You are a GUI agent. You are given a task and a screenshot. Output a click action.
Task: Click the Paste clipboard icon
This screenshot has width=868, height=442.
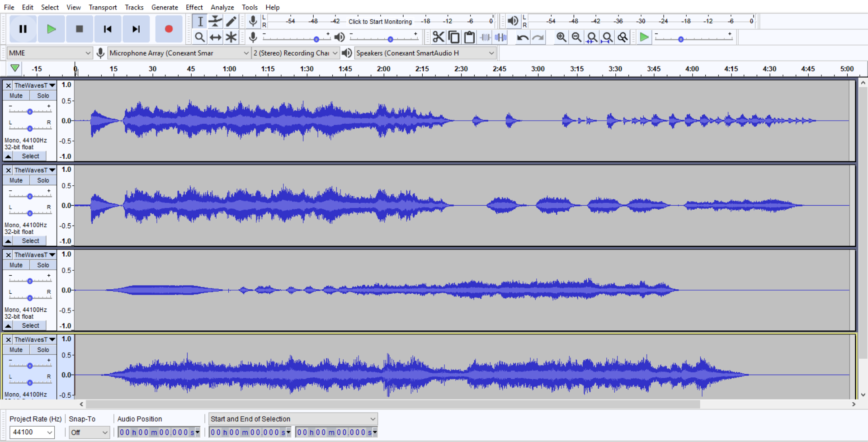(469, 37)
